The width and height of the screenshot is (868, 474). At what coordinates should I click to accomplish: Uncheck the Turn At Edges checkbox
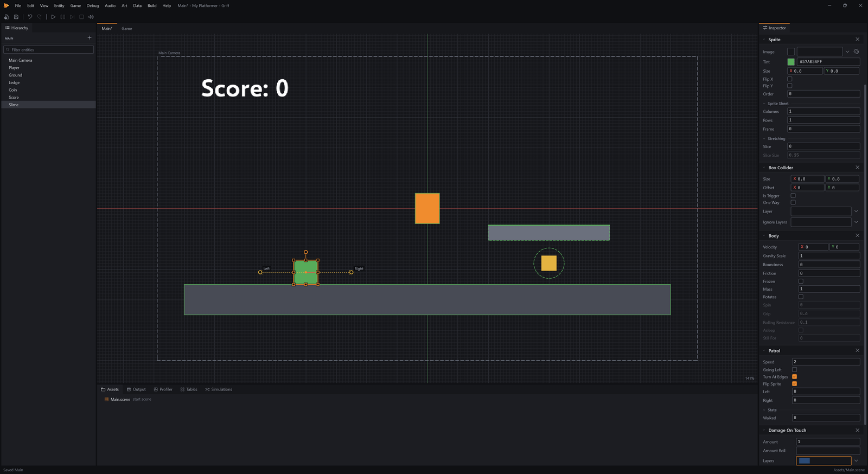794,376
